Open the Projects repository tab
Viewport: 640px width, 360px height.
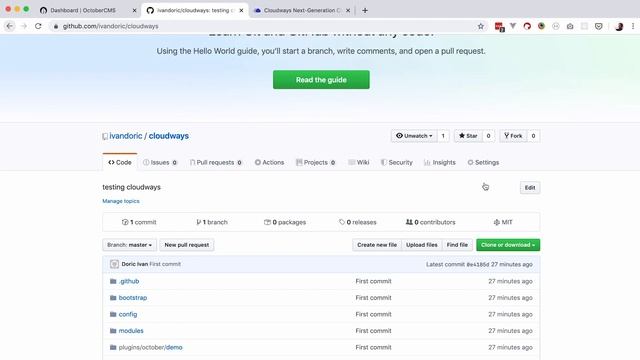316,162
